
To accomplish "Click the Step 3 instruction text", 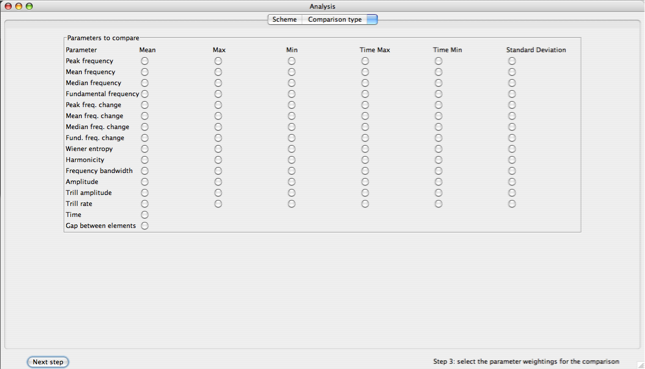I will (x=526, y=362).
